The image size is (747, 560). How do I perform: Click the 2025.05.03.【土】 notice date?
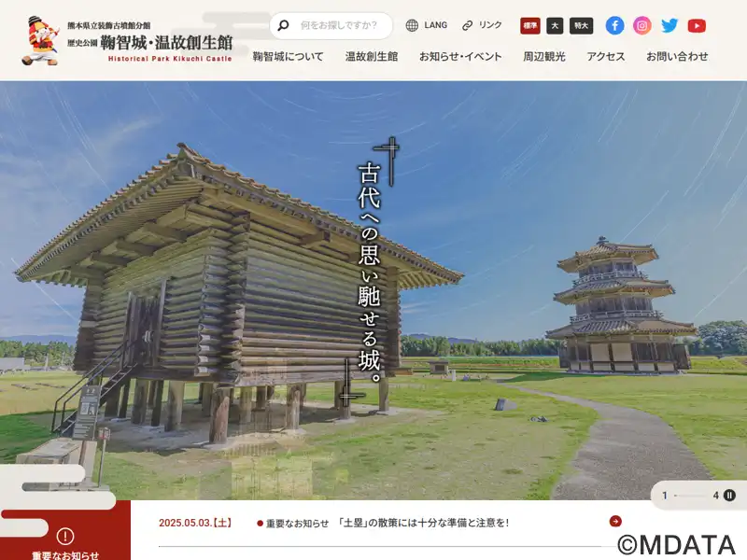pyautogui.click(x=195, y=523)
